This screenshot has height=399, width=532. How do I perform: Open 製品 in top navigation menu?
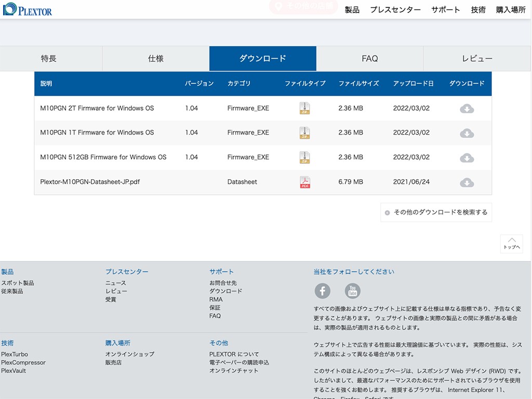(352, 10)
